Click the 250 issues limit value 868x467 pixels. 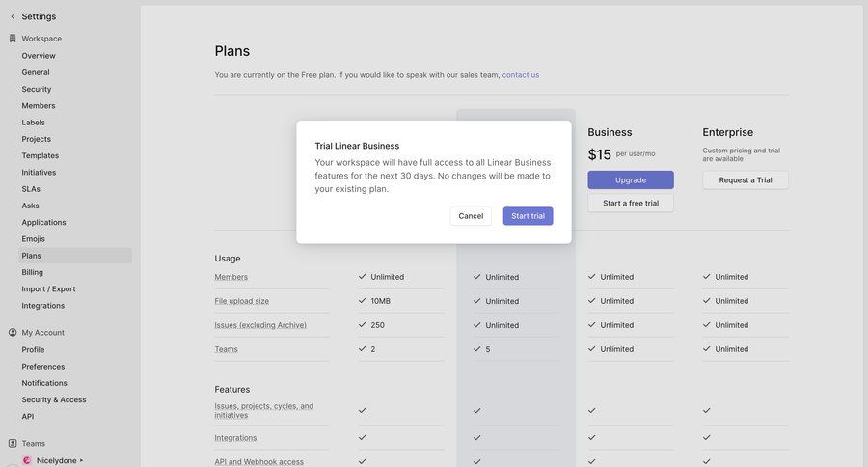[x=377, y=325]
